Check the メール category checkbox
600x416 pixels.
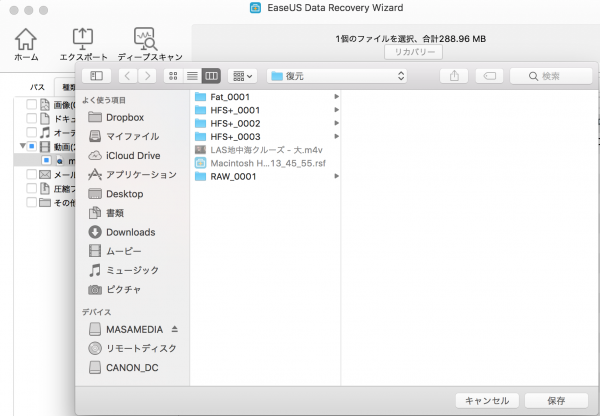tap(31, 175)
